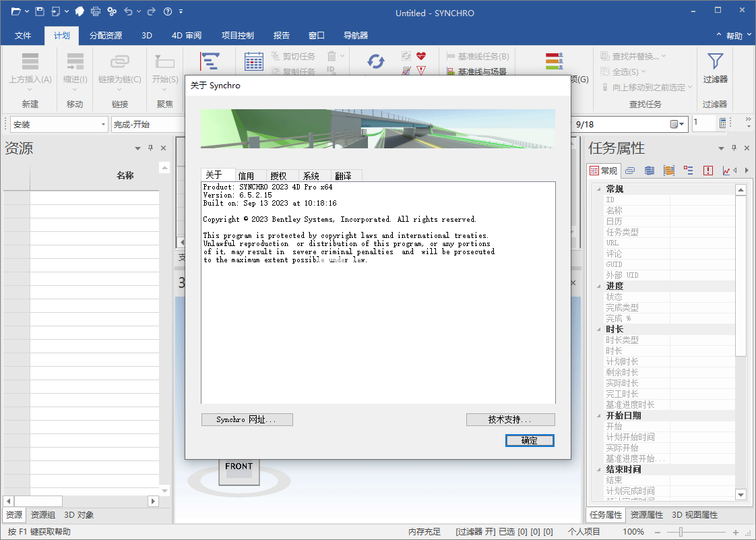Click the import file icon in quick access toolbar
This screenshot has height=540, width=756.
point(56,11)
